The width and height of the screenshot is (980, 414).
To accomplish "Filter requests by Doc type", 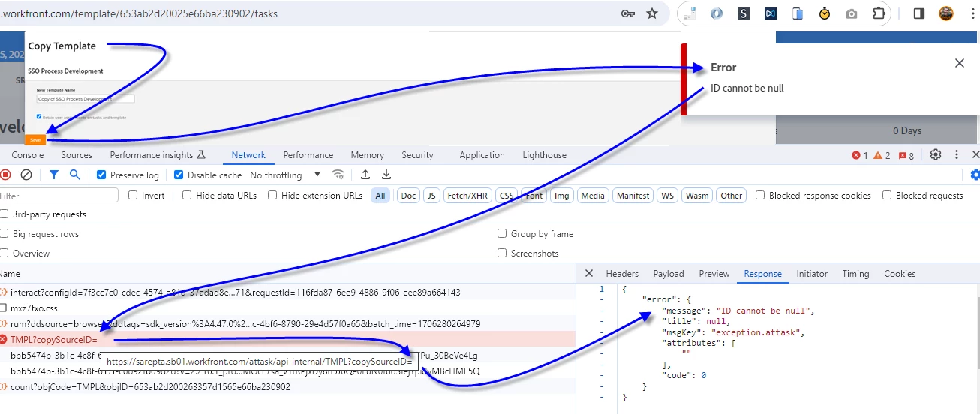I will (x=408, y=196).
